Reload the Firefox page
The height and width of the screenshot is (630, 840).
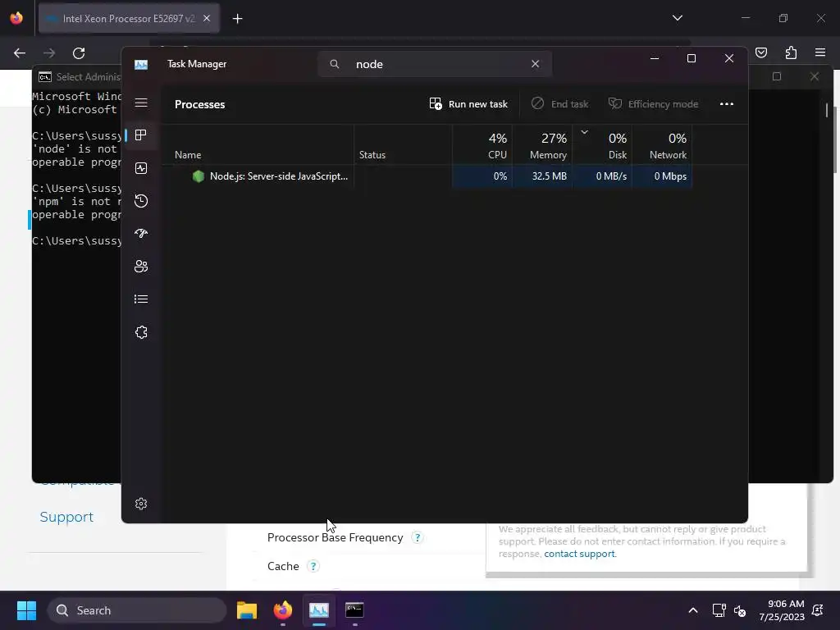(79, 53)
